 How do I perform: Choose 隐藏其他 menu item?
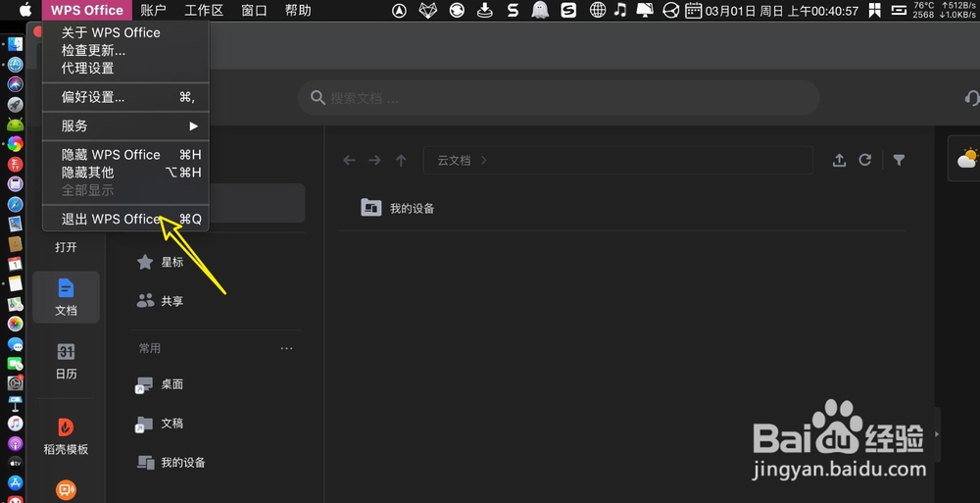pos(125,172)
